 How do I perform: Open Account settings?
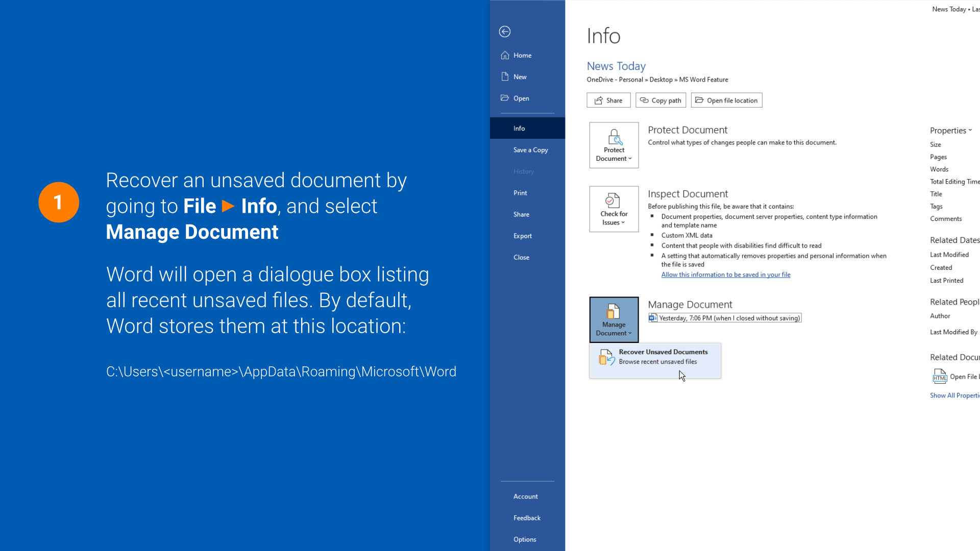coord(527,496)
